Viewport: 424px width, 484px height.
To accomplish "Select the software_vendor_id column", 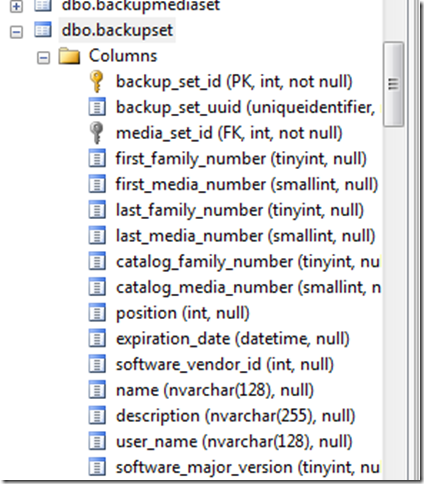I will pyautogui.click(x=225, y=364).
